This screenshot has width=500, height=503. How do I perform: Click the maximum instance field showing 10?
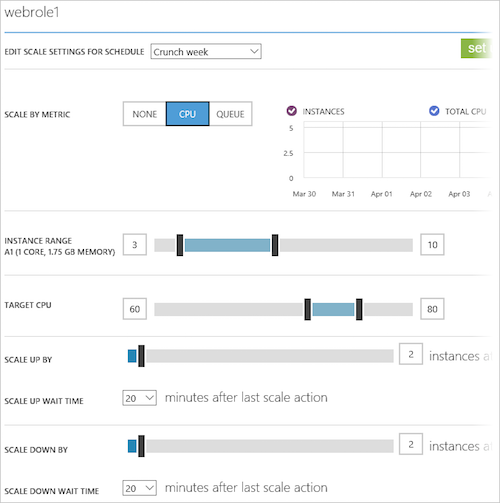432,245
